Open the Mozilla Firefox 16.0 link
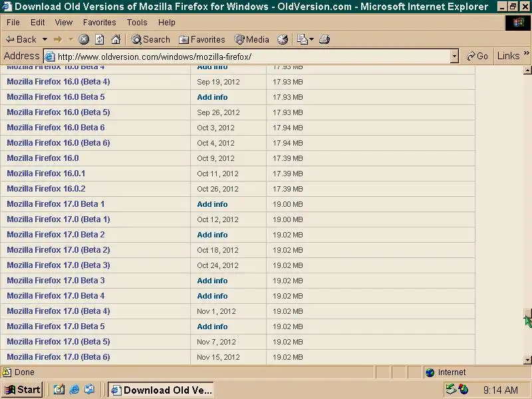Screen dimensions: 532x399 (43, 158)
